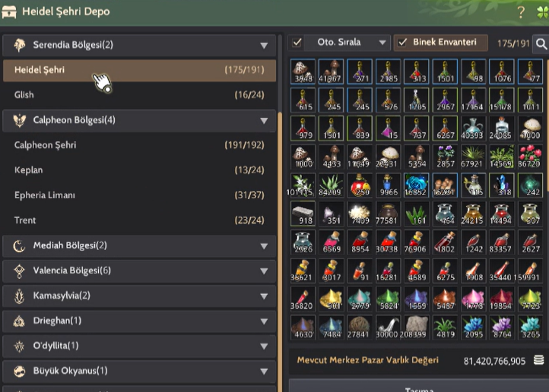This screenshot has height=392, width=549.
Task: Select the black pot item with 77581
Action: coord(388,213)
